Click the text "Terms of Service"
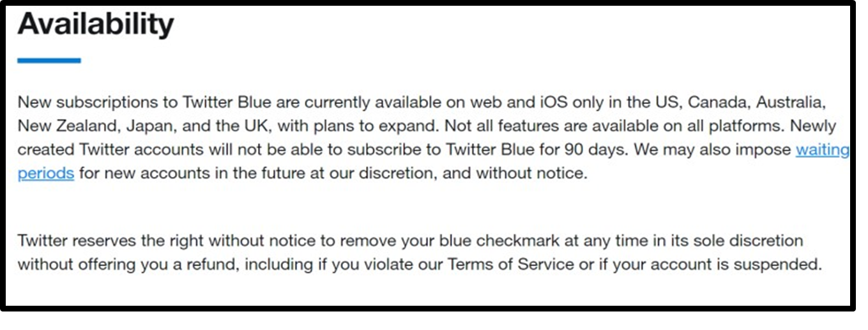Image resolution: width=868 pixels, height=330 pixels. click(510, 264)
